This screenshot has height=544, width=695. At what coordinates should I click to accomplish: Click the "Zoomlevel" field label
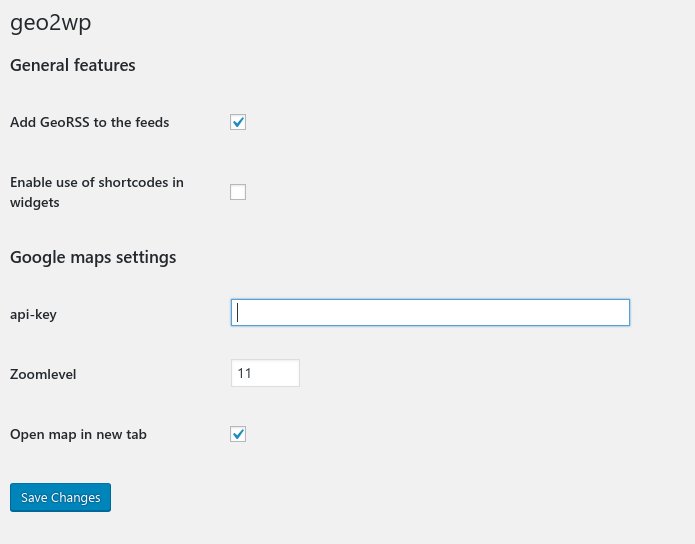(x=43, y=375)
